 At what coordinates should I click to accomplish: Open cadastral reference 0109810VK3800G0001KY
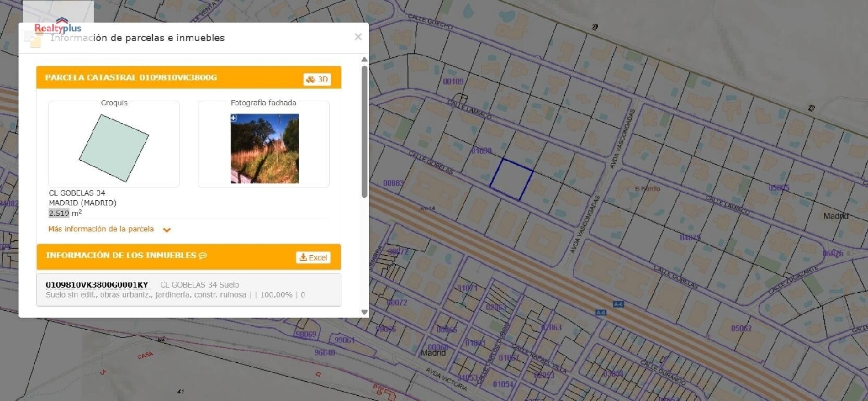point(97,285)
